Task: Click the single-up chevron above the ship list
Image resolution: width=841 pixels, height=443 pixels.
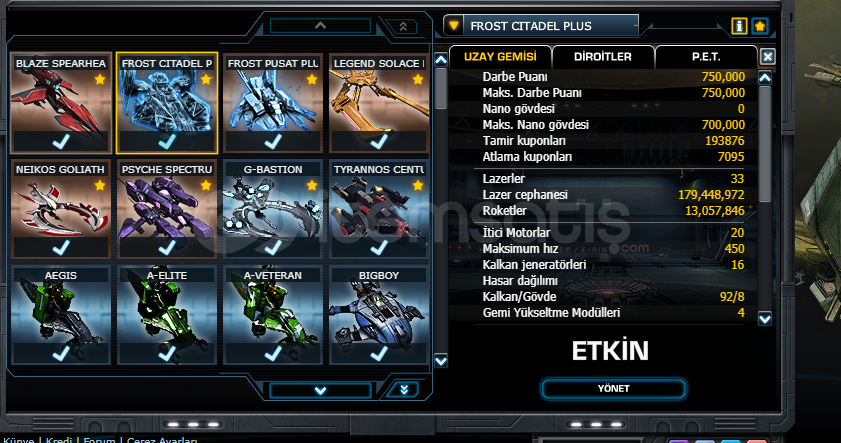Action: click(x=320, y=25)
